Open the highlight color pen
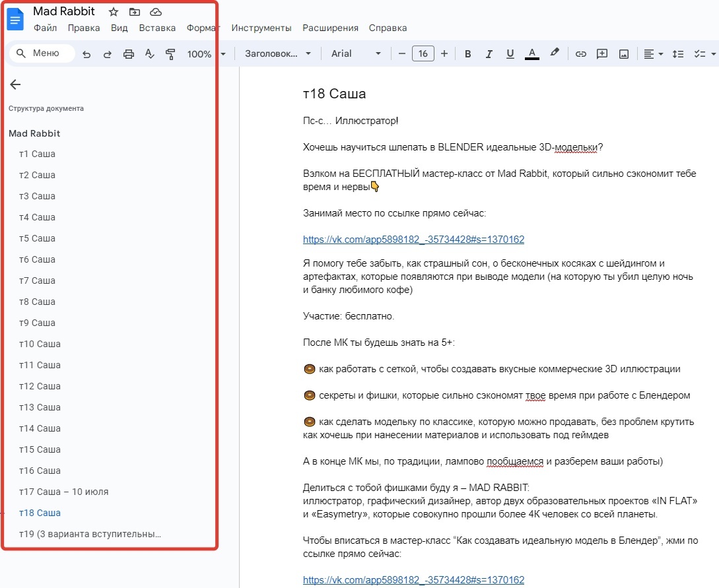The image size is (719, 588). coord(555,53)
